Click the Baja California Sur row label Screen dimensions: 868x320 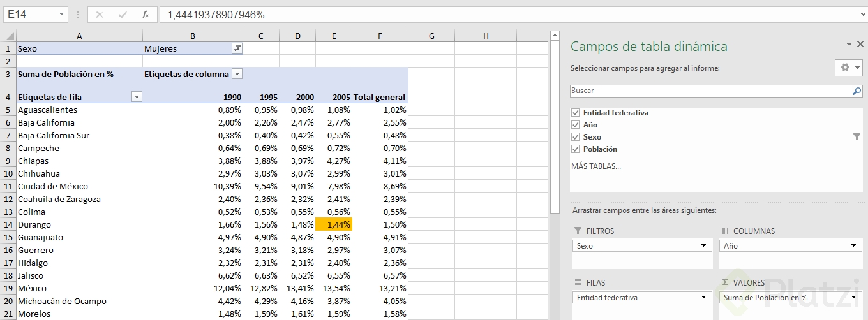54,135
